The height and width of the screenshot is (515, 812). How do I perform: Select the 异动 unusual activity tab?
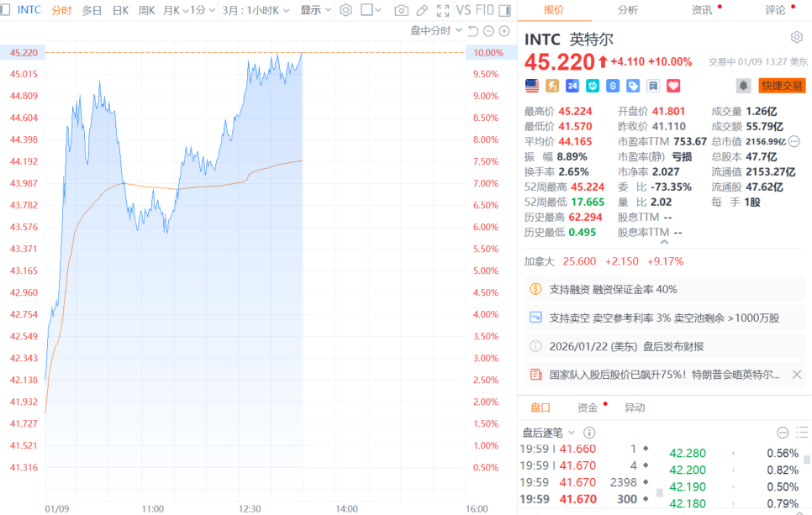[635, 407]
